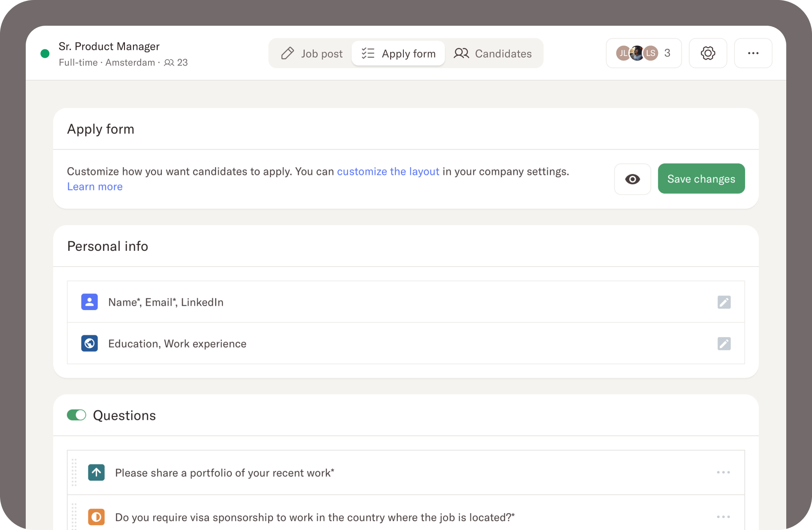The width and height of the screenshot is (812, 530).
Task: Click the globe icon beside Education
Action: click(89, 343)
